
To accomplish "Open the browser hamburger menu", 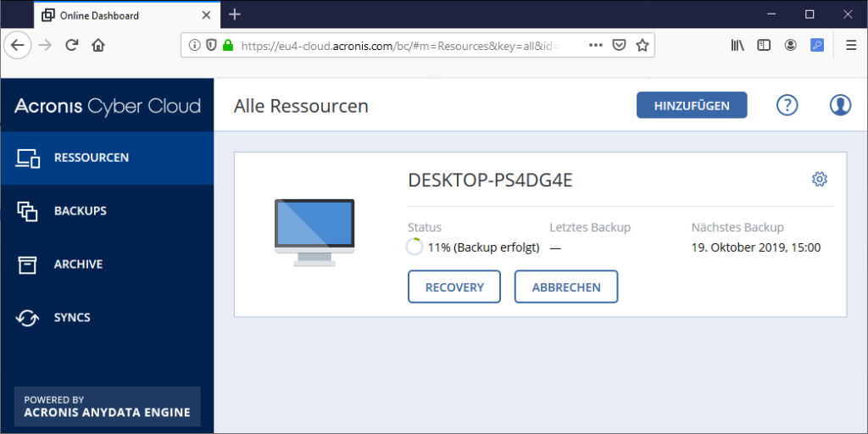I will tap(851, 46).
